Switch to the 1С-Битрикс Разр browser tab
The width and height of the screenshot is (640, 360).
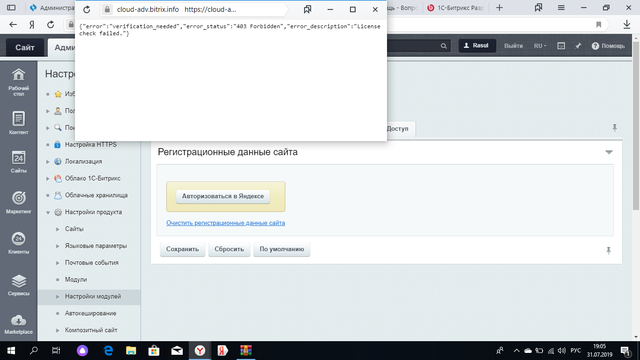[x=456, y=8]
